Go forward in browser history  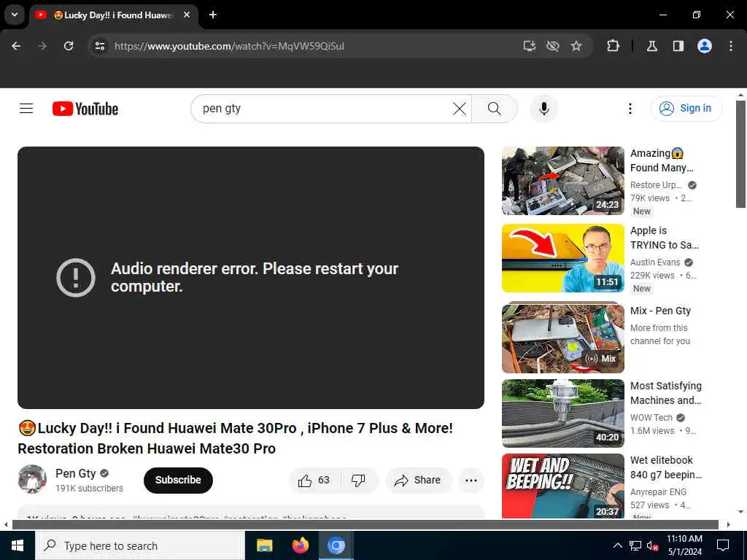[x=42, y=46]
